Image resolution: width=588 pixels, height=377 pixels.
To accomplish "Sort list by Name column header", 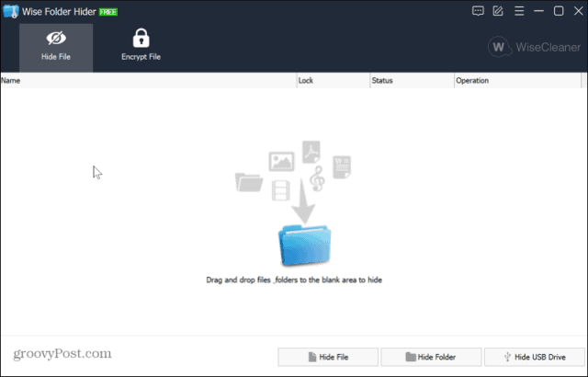I will 149,81.
